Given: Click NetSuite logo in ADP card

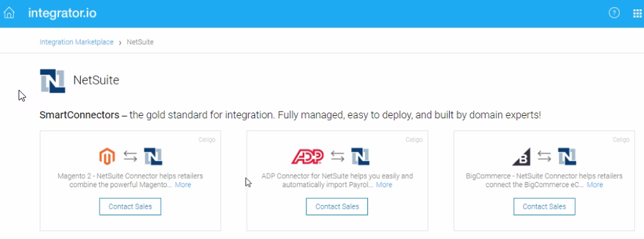Looking at the screenshot, I should pyautogui.click(x=360, y=157).
